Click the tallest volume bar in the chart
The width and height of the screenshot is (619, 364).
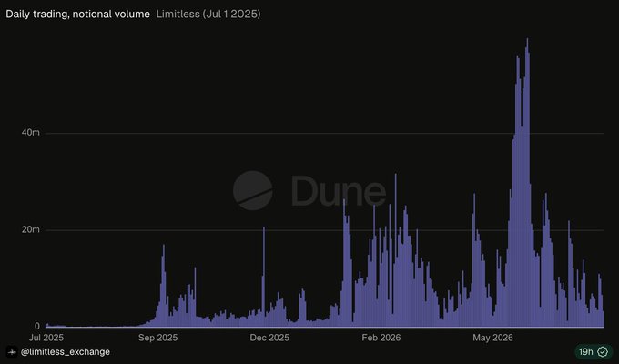[x=527, y=183]
